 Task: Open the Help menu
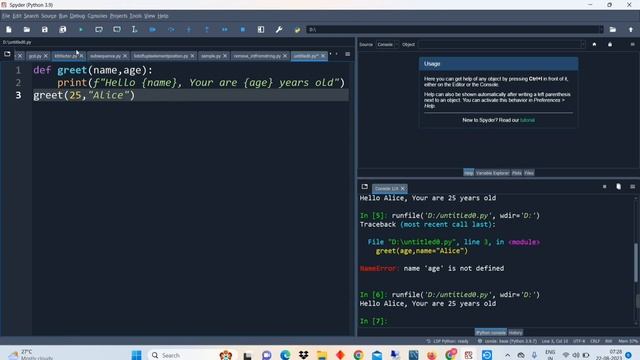click(x=163, y=16)
